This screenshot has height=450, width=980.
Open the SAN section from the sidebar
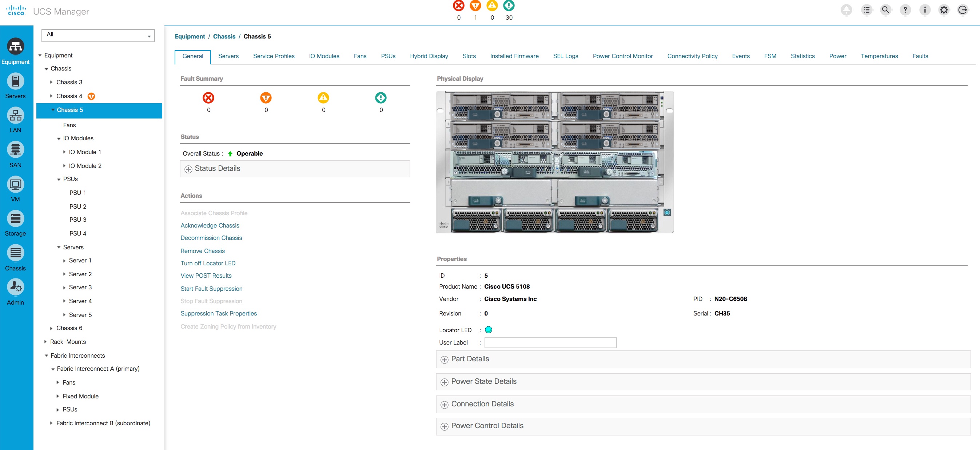point(16,153)
